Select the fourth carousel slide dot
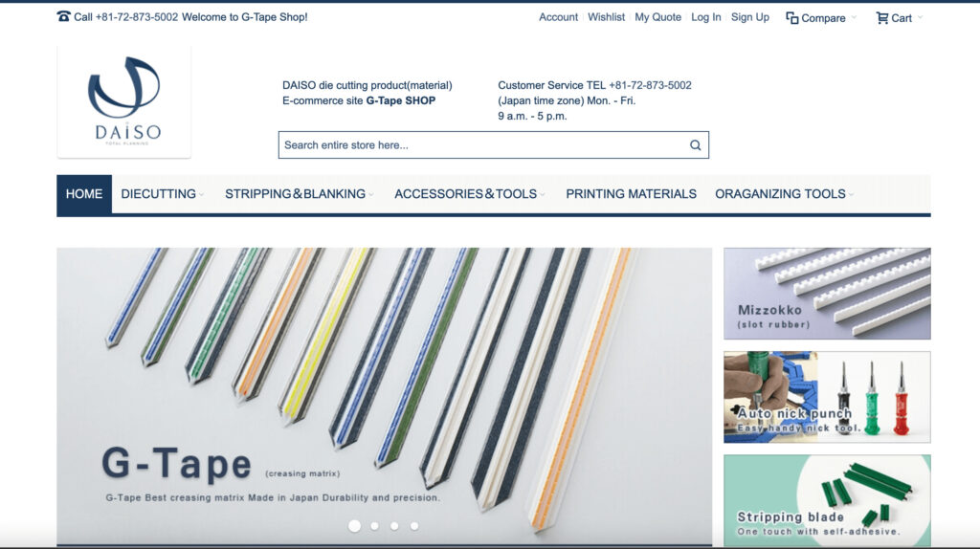The height and width of the screenshot is (549, 980). [x=414, y=526]
